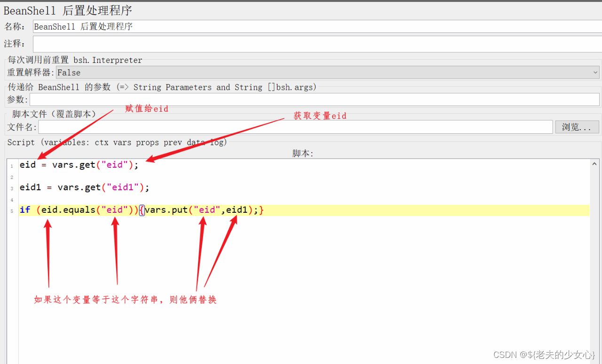Open the 重置解释器 False dropdown
The height and width of the screenshot is (364, 602).
coord(328,73)
